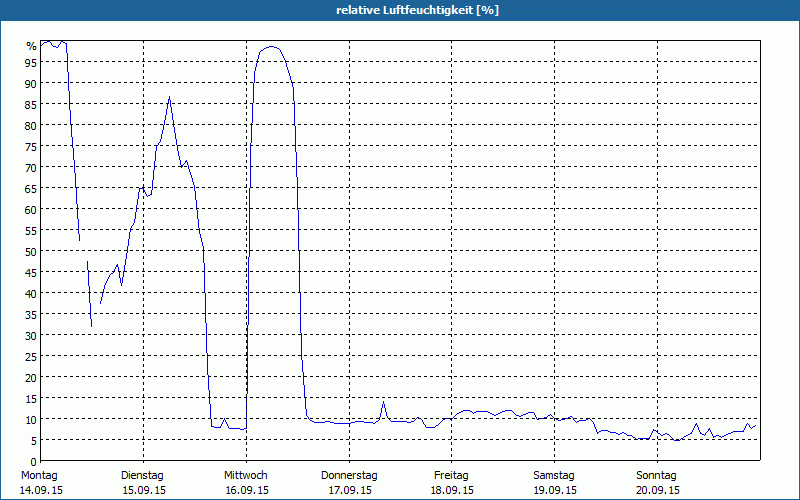The image size is (800, 500).
Task: Click the 'relative Luftfeuchtigkeit [%]' title
Action: point(417,10)
